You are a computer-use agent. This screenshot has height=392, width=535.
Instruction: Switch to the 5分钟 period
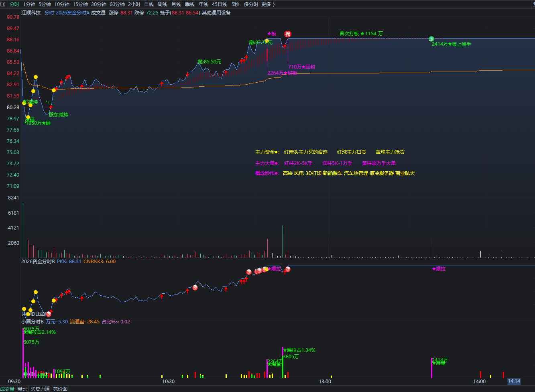(45, 4)
